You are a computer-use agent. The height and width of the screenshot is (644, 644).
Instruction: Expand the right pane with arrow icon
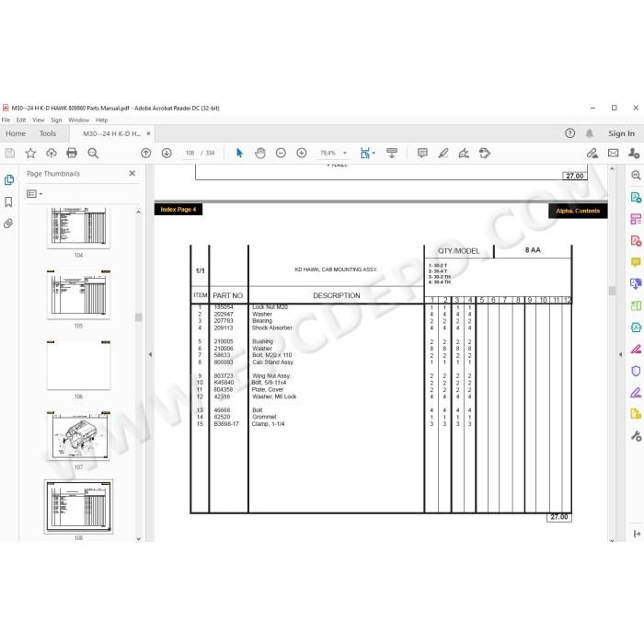(637, 534)
